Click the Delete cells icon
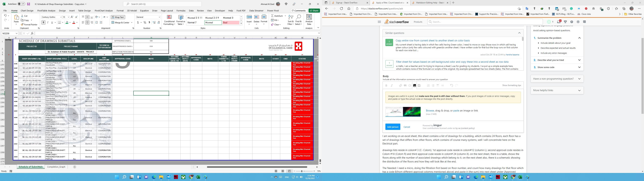The width and height of the screenshot is (644, 181). (x=256, y=17)
